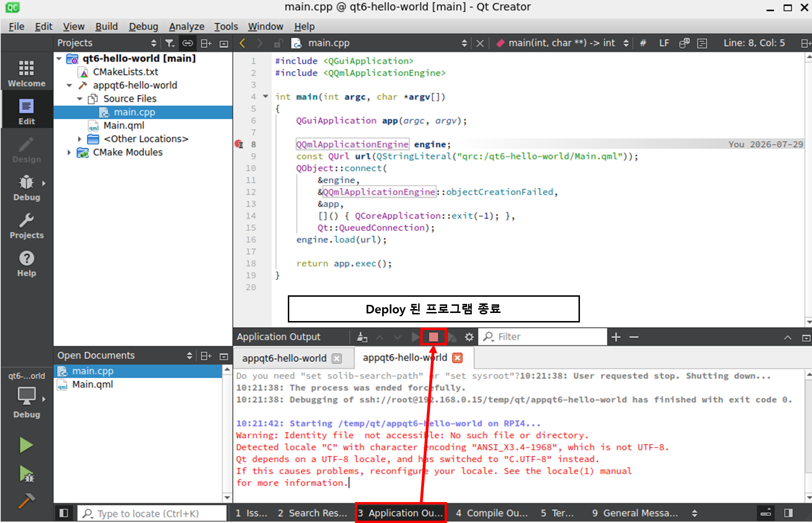Toggle the right sidebar visibility
Image resolution: width=812 pixels, height=523 pixels.
(789, 513)
